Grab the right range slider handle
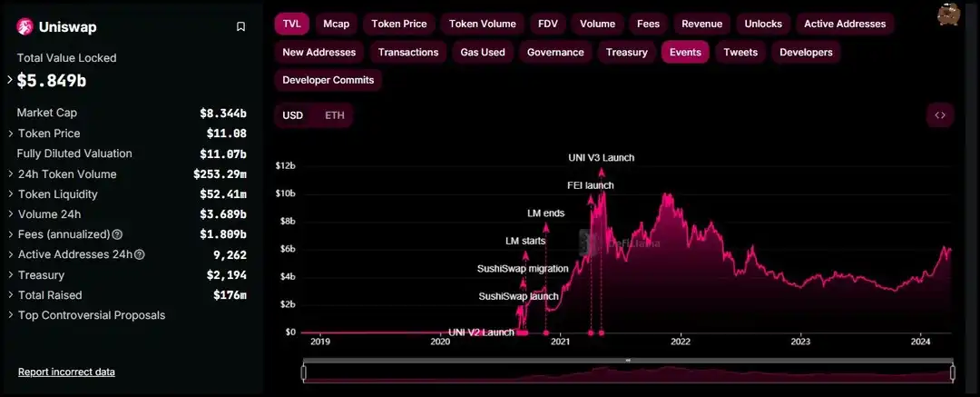This screenshot has height=397, width=980. [953, 373]
